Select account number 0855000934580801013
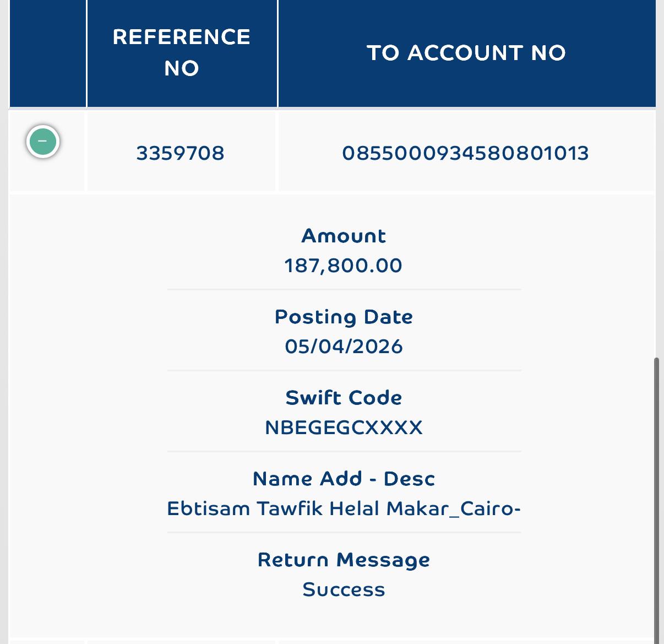This screenshot has width=664, height=644. point(466,153)
